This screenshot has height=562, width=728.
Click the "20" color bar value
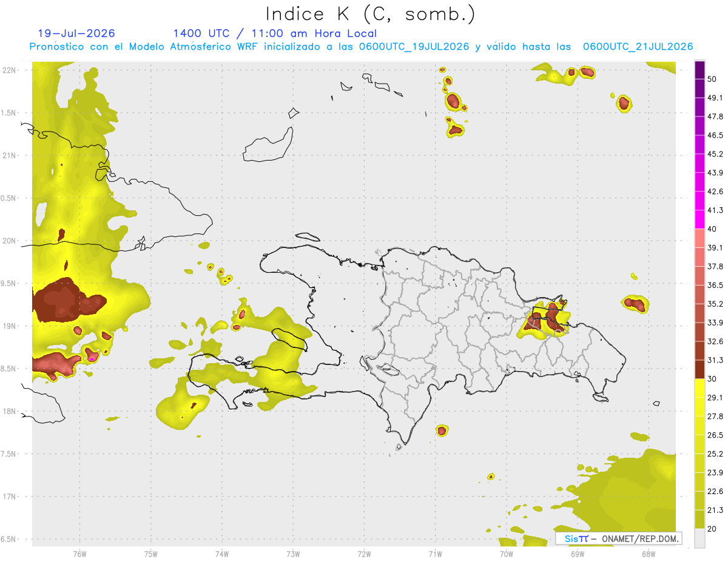pyautogui.click(x=713, y=529)
